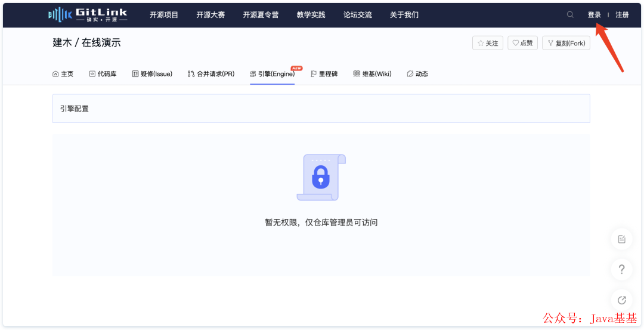Select the 引擎(Engine) tab
Image resolution: width=644 pixels, height=330 pixels.
(x=272, y=74)
